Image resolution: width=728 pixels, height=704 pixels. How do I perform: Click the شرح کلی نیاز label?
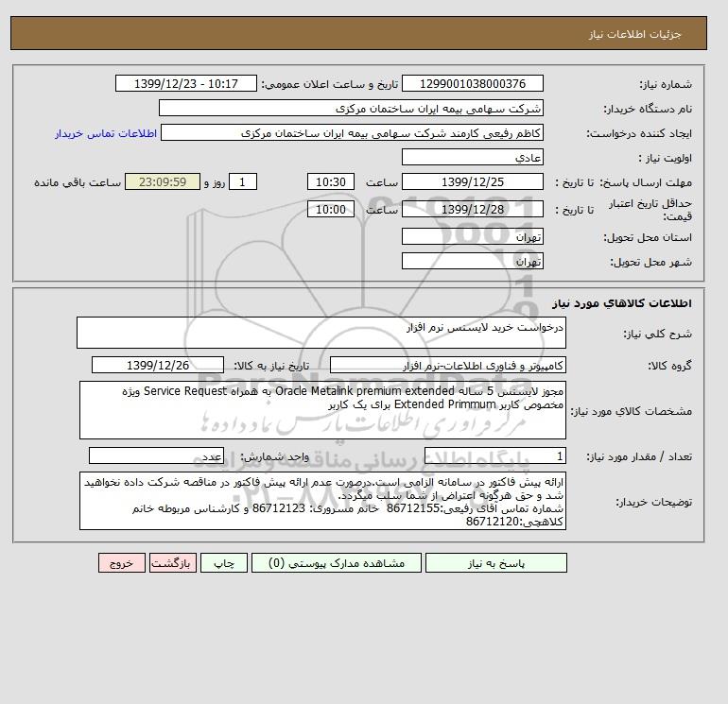[x=657, y=334]
